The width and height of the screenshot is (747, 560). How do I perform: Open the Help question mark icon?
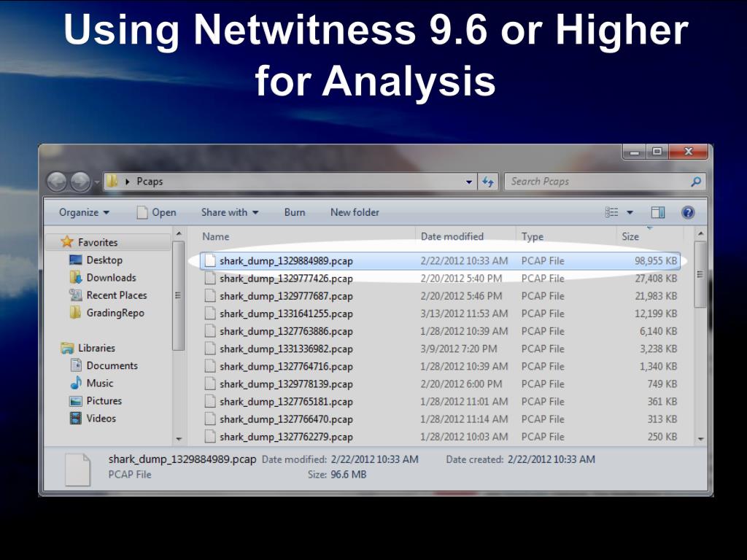click(x=688, y=212)
